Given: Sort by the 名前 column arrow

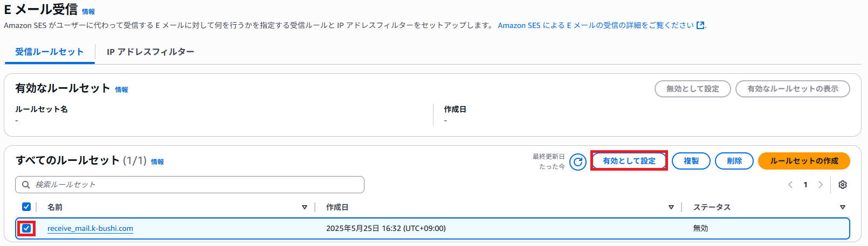Looking at the screenshot, I should [x=305, y=207].
